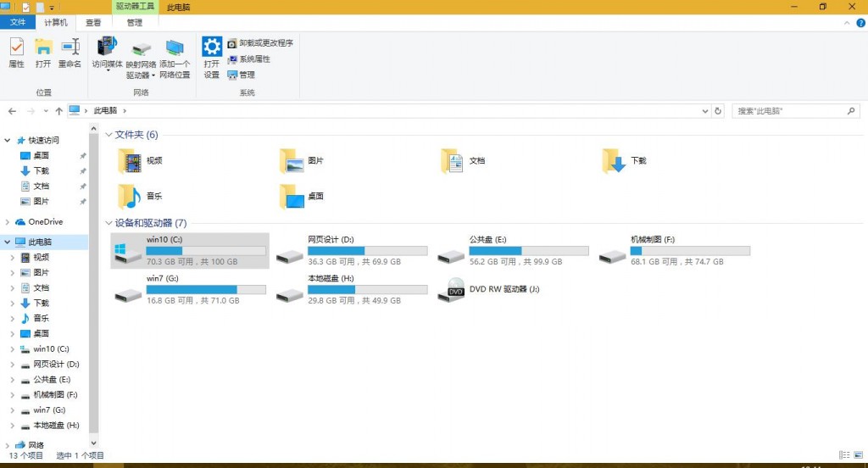Switch to large icons view in status bar

click(856, 455)
